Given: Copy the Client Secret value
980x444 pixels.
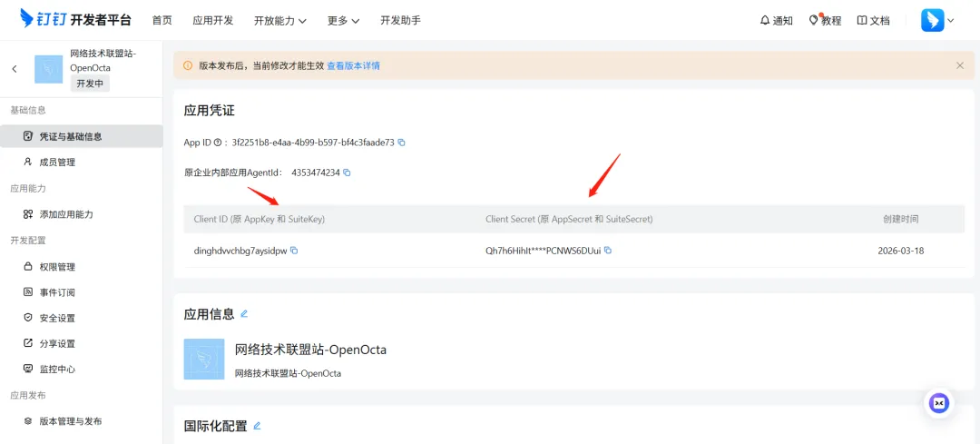Looking at the screenshot, I should [x=607, y=251].
